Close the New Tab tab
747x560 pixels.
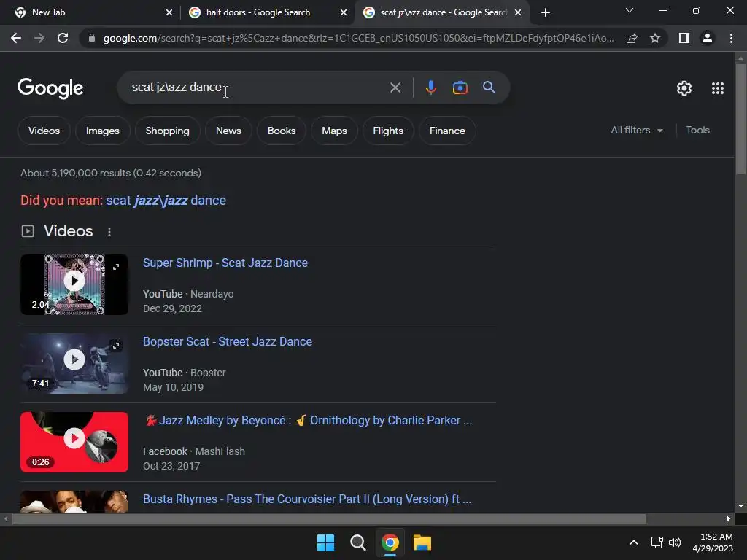(x=169, y=12)
